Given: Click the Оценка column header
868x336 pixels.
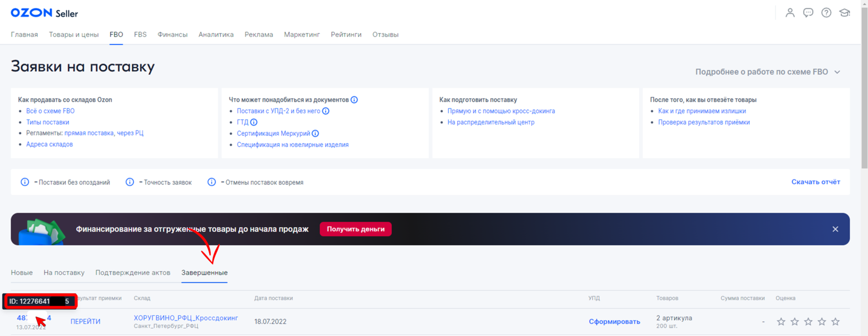Looking at the screenshot, I should tap(785, 298).
